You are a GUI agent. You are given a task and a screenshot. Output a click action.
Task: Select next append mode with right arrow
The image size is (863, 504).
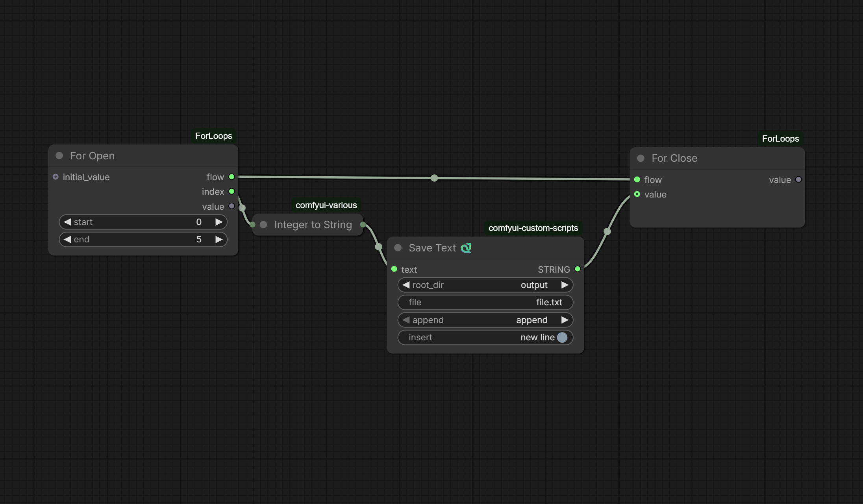pyautogui.click(x=565, y=320)
